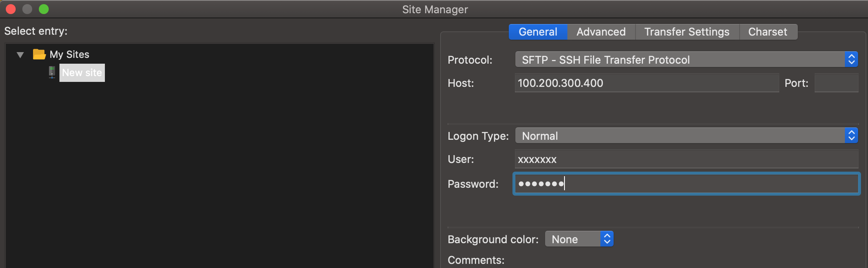Minimize the Site Manager window
The width and height of the screenshot is (868, 268).
click(27, 9)
